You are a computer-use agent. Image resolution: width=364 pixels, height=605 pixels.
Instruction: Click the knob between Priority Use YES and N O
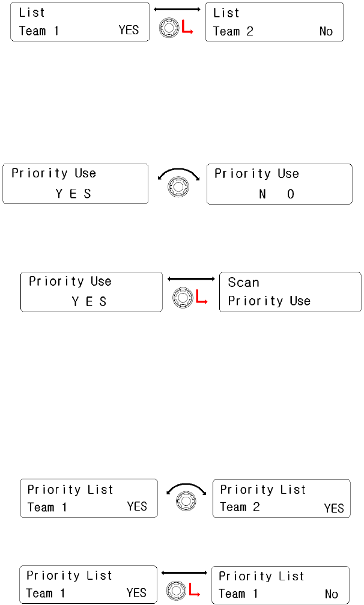pos(177,188)
